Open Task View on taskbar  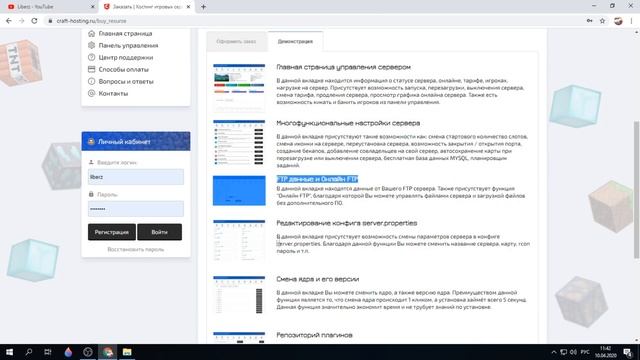[x=48, y=352]
